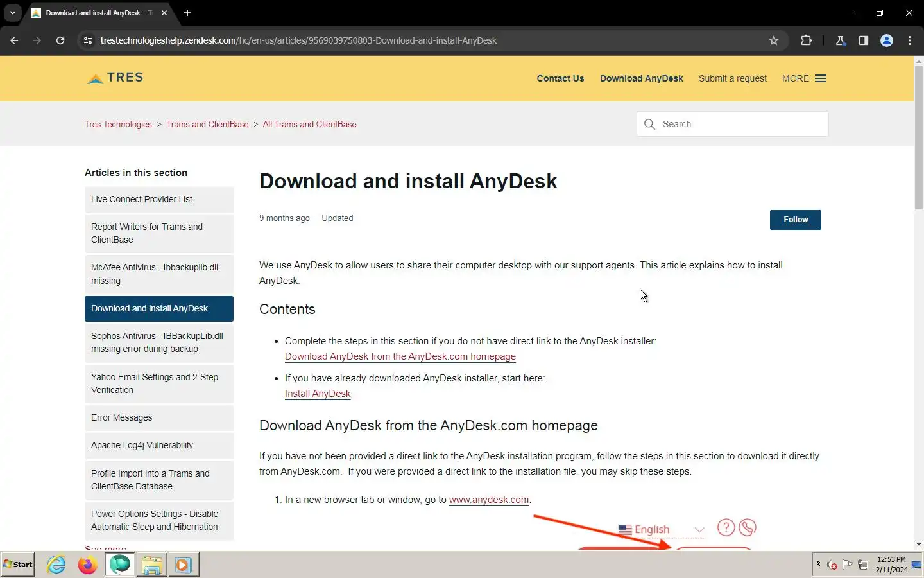This screenshot has height=578, width=924.
Task: Open a new tab with plus icon
Action: pyautogui.click(x=187, y=13)
